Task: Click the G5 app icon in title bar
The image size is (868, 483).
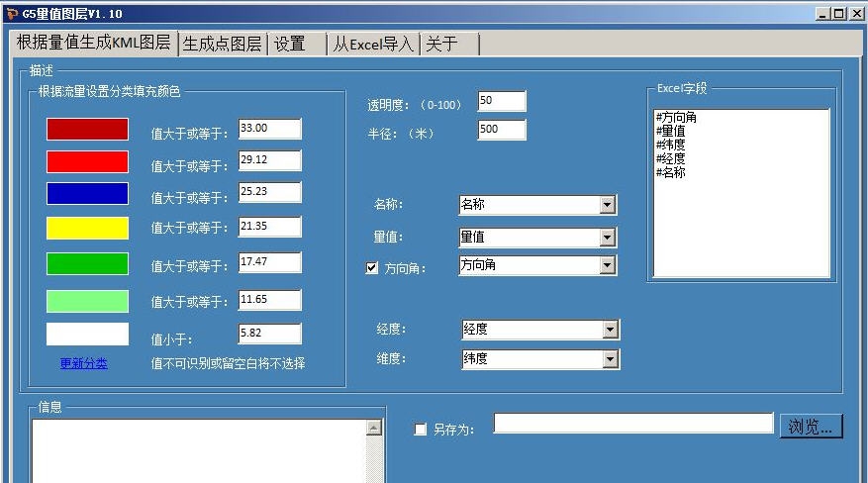Action: (12, 13)
